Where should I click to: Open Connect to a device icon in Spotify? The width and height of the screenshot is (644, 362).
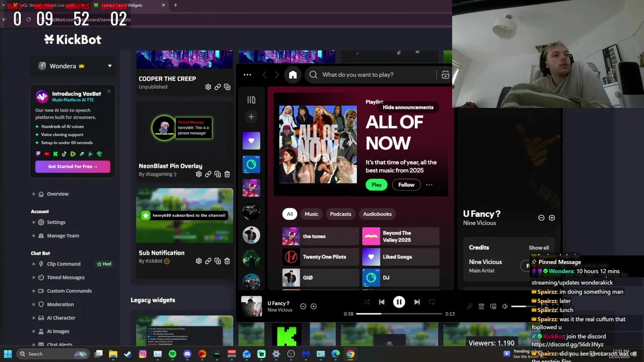(493, 306)
